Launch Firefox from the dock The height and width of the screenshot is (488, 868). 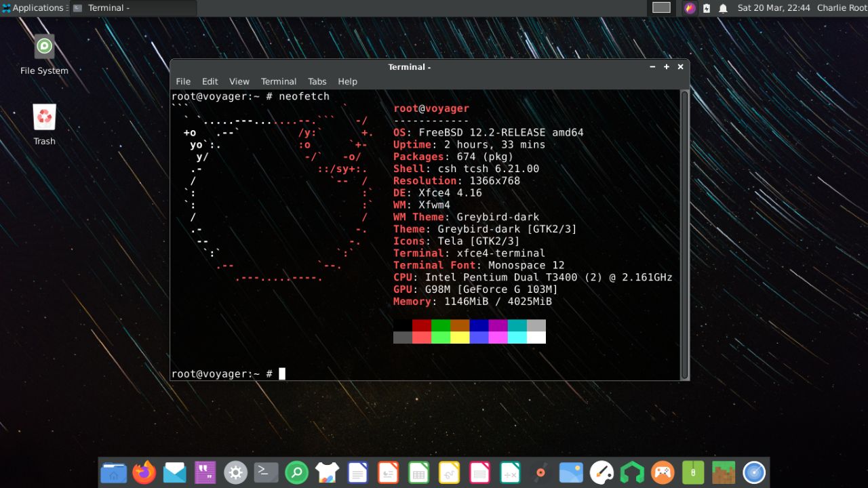(144, 472)
